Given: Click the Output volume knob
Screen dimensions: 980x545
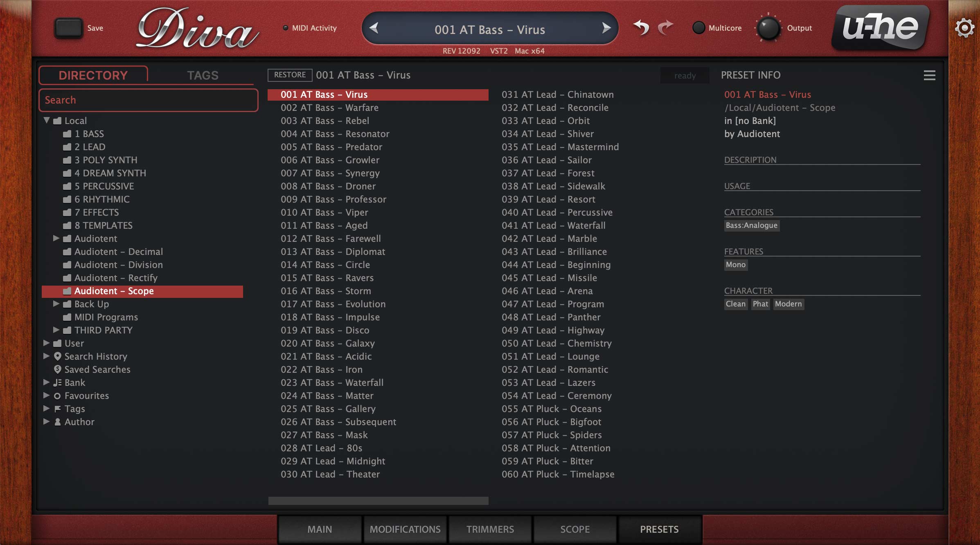Looking at the screenshot, I should coord(768,28).
